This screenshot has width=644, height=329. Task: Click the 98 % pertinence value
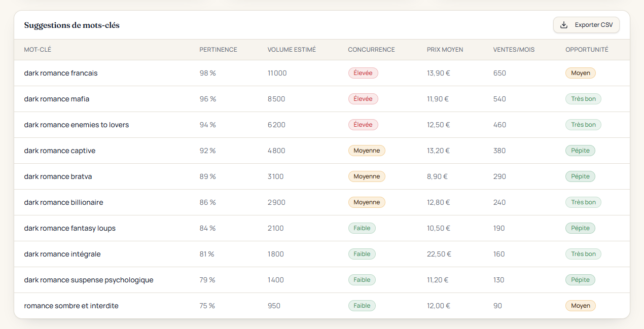coord(207,73)
